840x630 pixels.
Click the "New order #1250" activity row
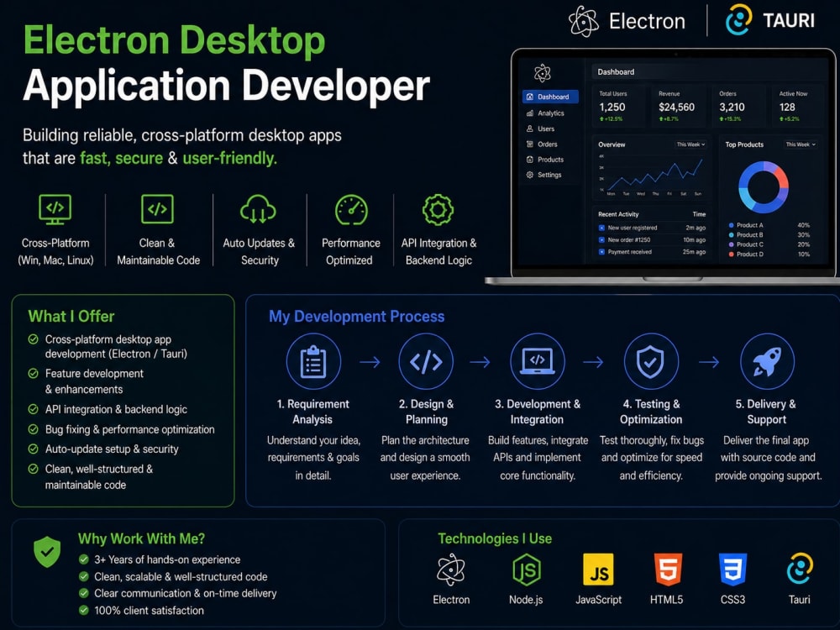tap(652, 240)
